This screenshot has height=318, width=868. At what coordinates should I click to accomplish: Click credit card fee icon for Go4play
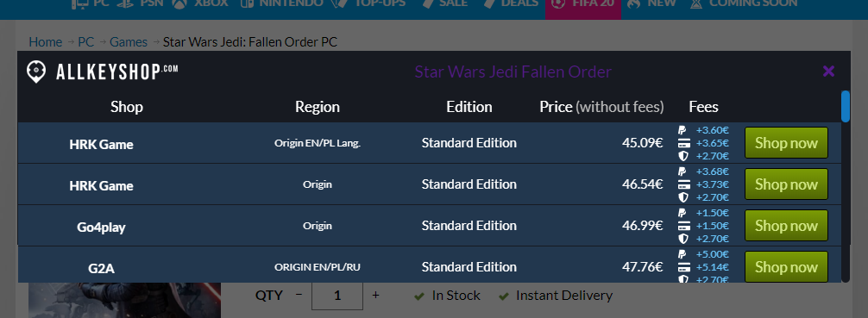point(683,226)
